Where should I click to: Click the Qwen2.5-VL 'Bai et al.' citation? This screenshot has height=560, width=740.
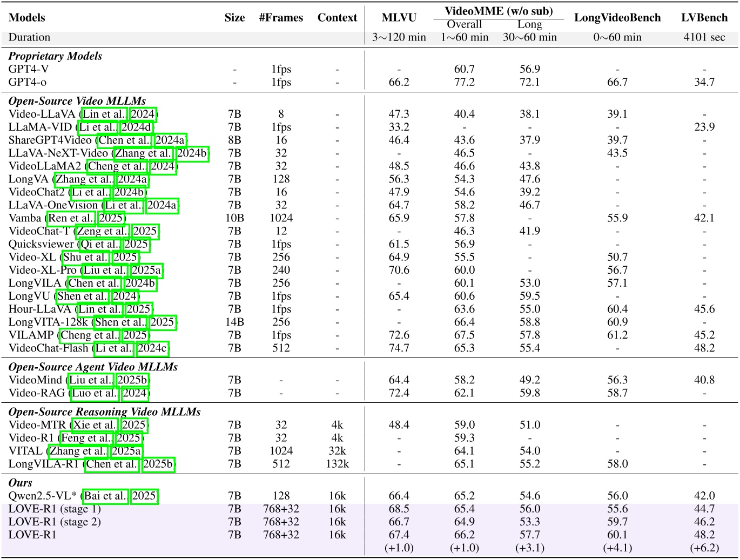105,496
